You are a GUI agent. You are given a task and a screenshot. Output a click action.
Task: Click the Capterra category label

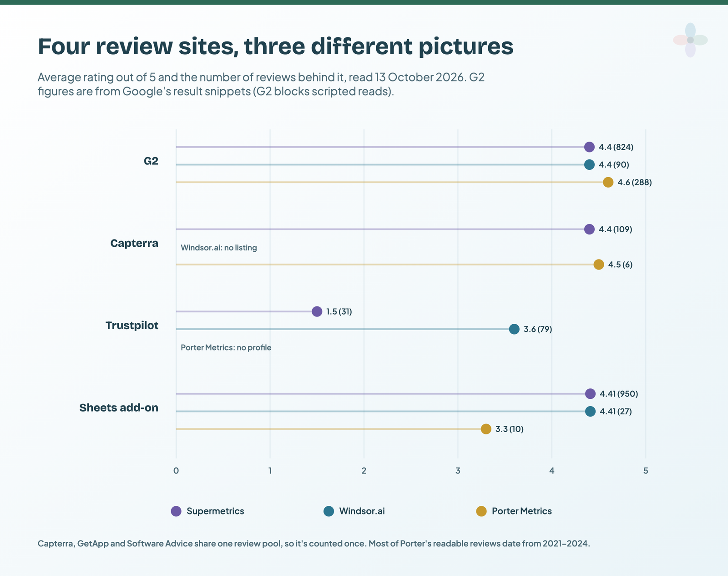coord(134,243)
